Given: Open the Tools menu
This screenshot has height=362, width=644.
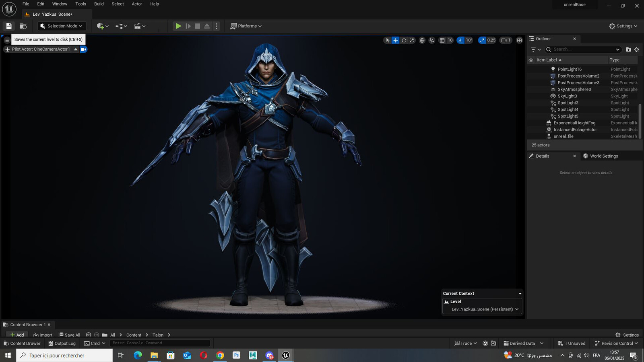Looking at the screenshot, I should pyautogui.click(x=81, y=4).
